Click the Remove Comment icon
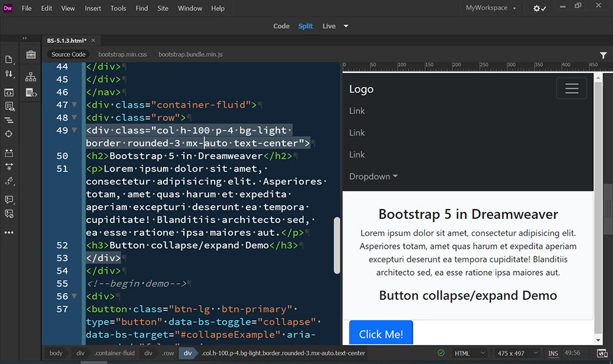 [x=9, y=214]
